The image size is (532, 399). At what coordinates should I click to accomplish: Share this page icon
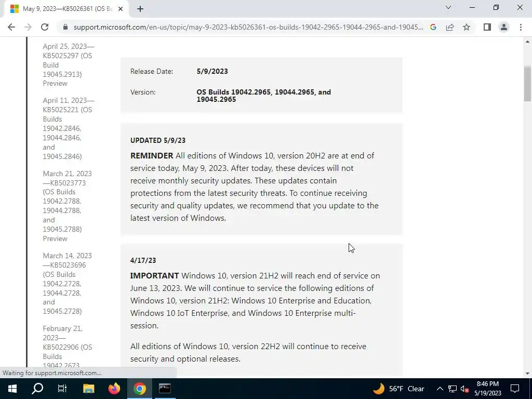(x=450, y=27)
